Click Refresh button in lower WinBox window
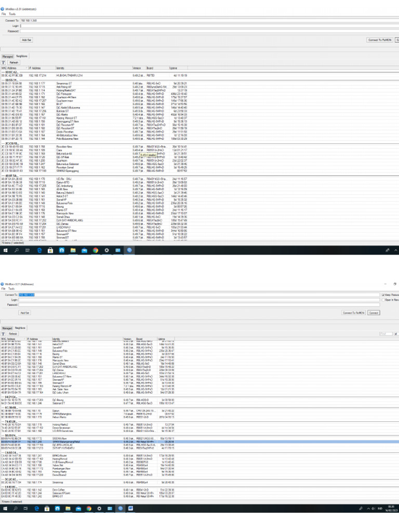399x532 pixels. point(12,334)
